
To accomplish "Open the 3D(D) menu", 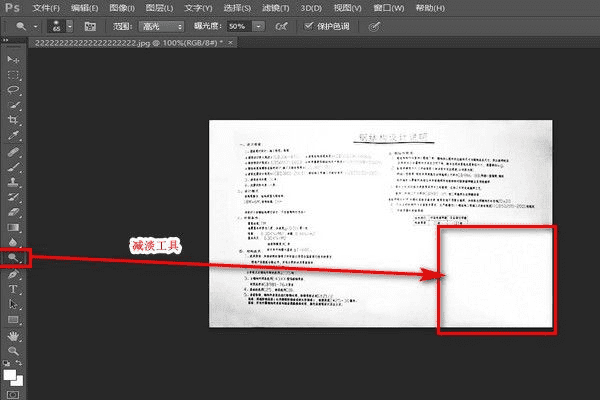I will [311, 8].
